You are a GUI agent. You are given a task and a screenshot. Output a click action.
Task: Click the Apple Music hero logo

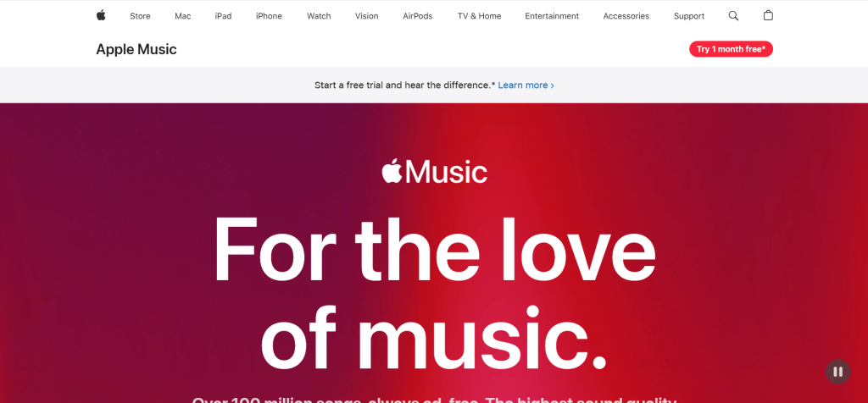click(435, 171)
